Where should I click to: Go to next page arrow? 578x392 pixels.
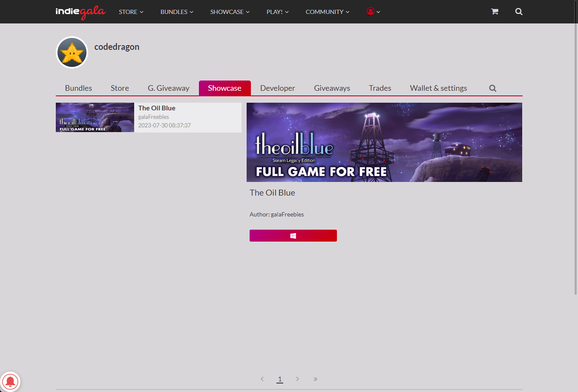tap(297, 379)
